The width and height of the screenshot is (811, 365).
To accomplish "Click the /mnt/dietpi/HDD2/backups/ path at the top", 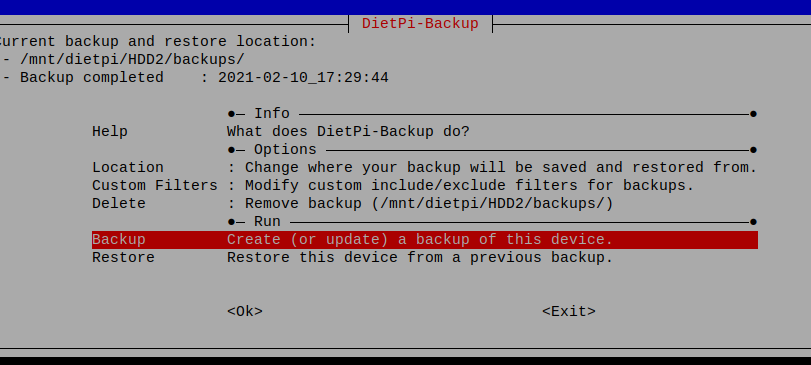I will point(132,59).
